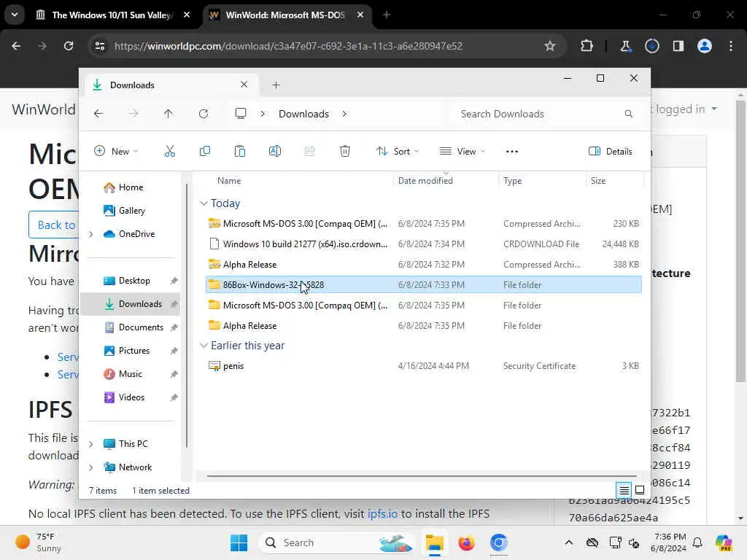Click the Paste icon in Explorer toolbar
The width and height of the screenshot is (747, 560).
click(239, 152)
